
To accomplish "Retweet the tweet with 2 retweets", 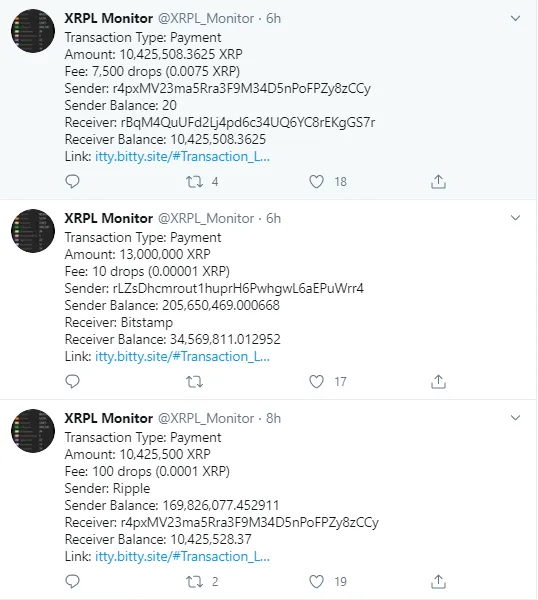I will tap(194, 582).
